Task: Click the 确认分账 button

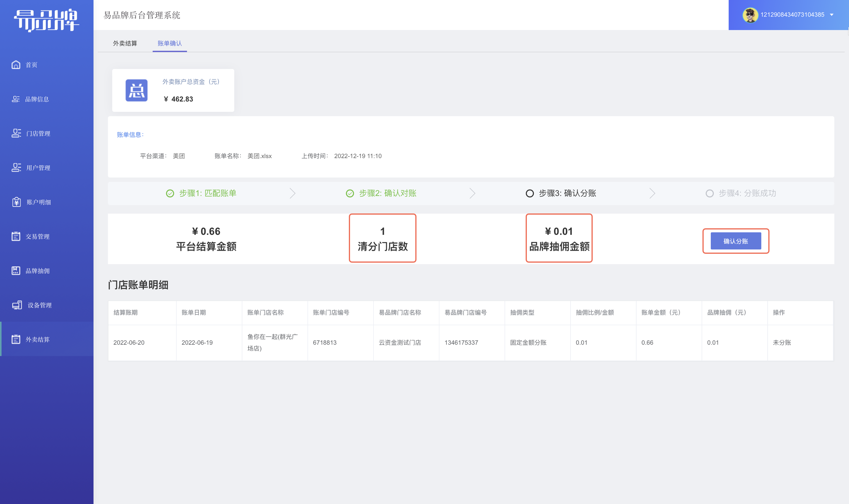Action: tap(736, 241)
